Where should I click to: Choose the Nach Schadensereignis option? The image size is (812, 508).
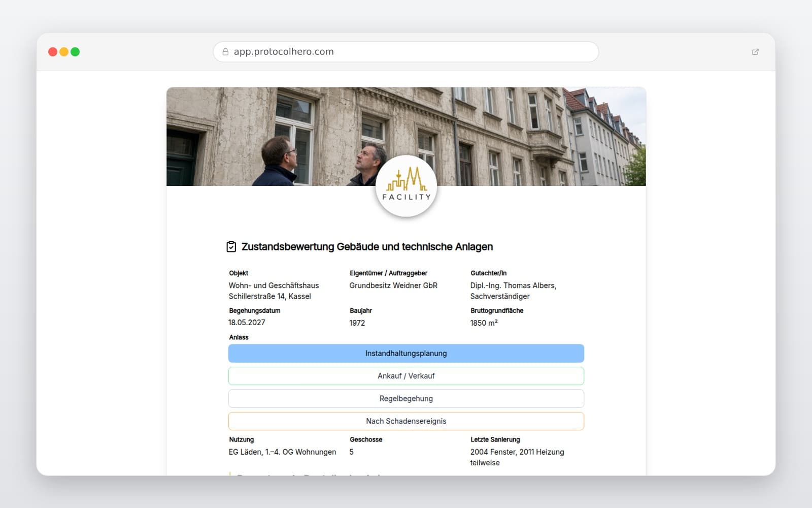click(406, 421)
